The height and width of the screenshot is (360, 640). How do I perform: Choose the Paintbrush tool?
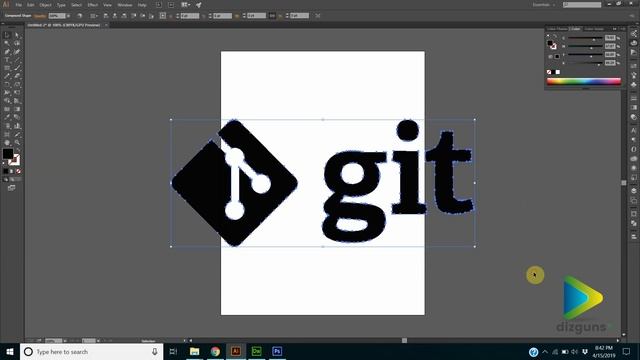pos(17,68)
